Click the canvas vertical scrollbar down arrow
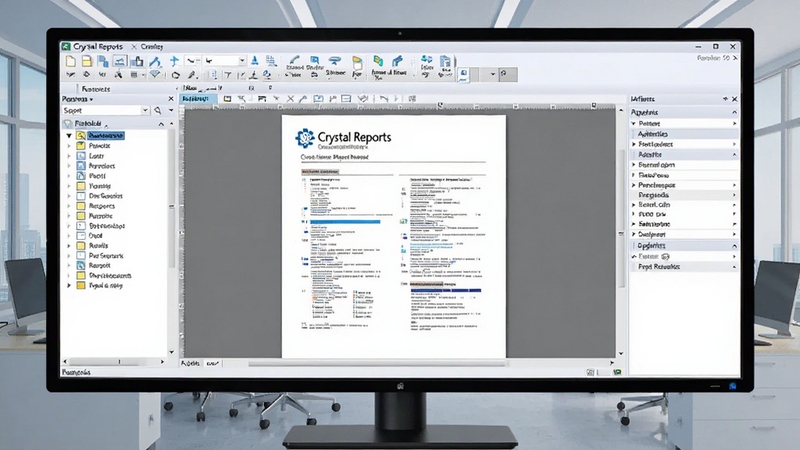This screenshot has width=800, height=450. [621, 353]
